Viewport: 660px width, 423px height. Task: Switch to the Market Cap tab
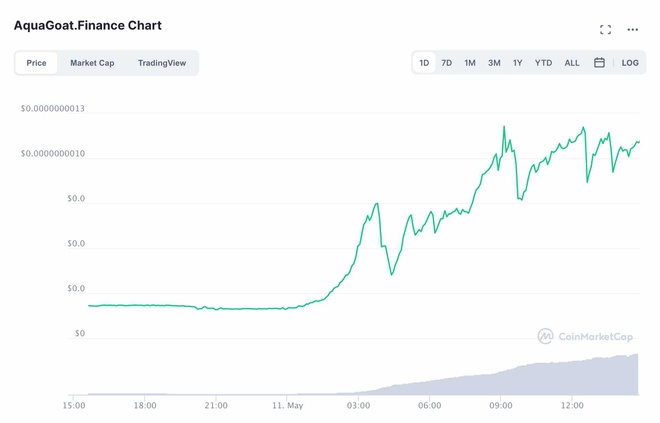92,63
